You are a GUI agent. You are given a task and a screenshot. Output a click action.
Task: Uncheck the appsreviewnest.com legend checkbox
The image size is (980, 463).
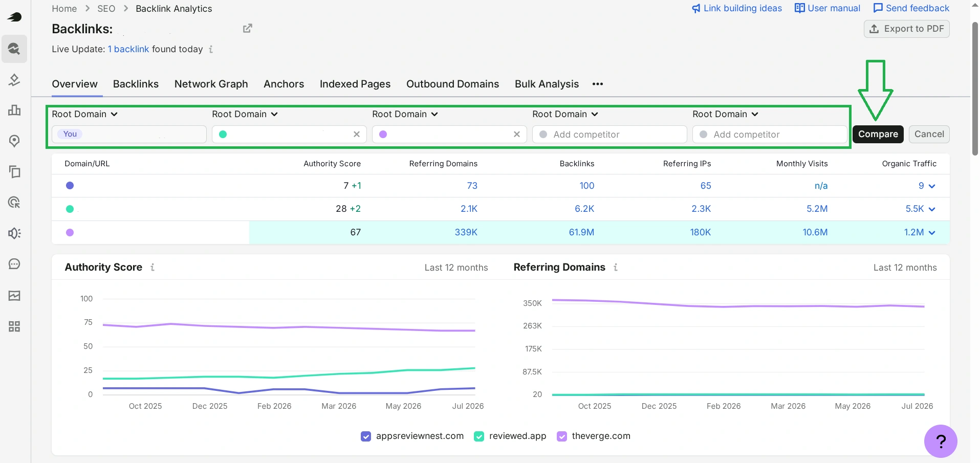(x=366, y=436)
